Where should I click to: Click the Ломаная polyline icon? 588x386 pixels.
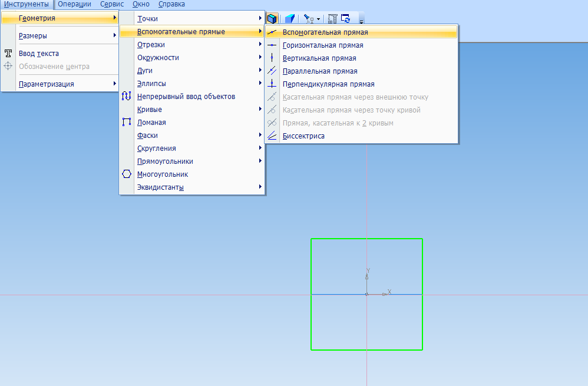[127, 123]
